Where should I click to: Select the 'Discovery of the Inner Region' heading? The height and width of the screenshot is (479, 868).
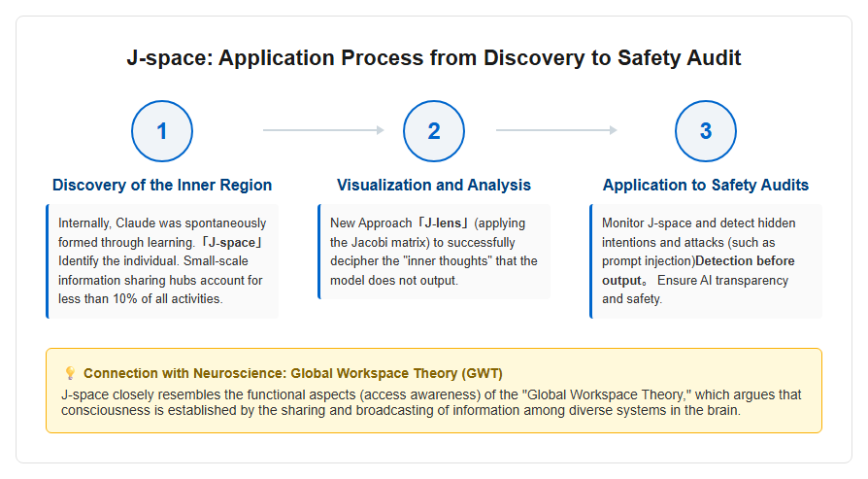coord(161,185)
